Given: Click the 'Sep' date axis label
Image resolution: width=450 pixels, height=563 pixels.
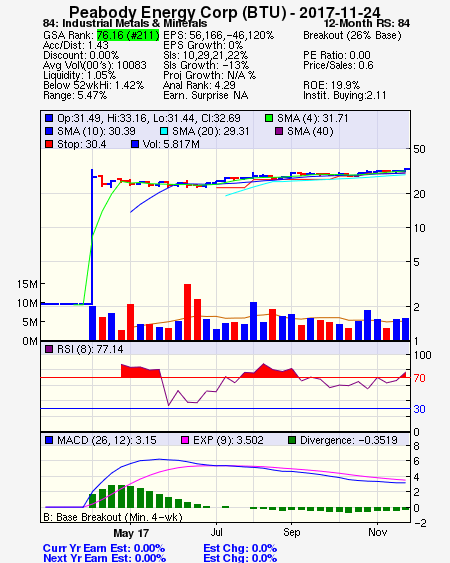Looking at the screenshot, I should click(292, 532).
